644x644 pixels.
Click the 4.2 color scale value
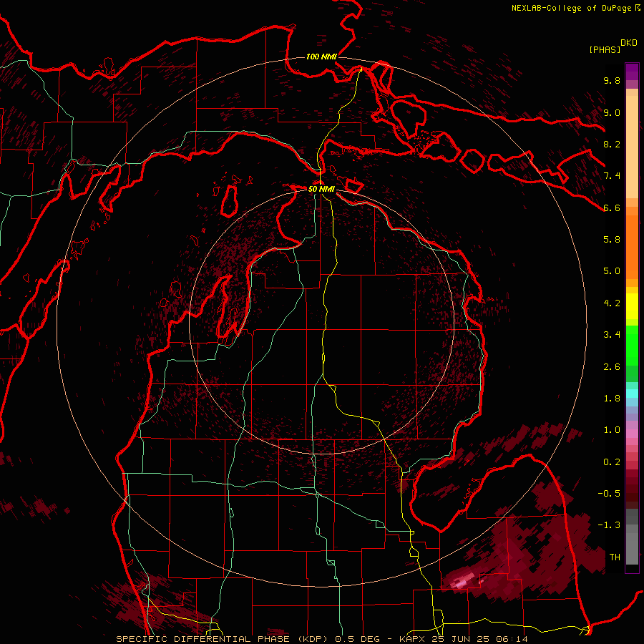(x=612, y=303)
